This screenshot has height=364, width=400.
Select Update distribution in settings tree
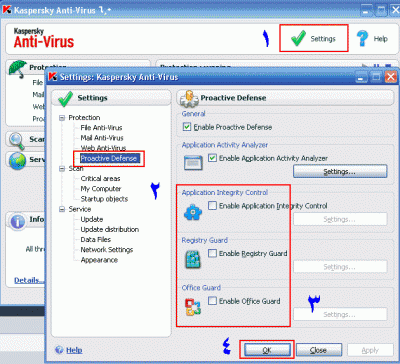[x=110, y=229]
